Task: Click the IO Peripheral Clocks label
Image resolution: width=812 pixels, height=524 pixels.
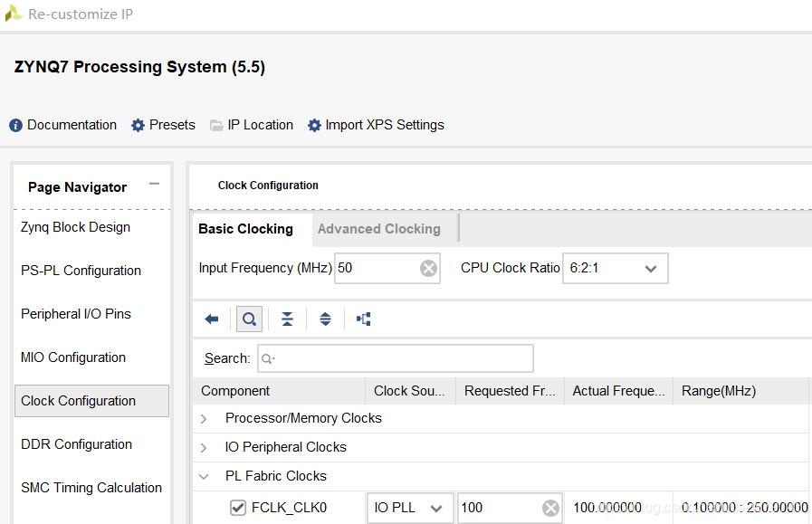Action: coord(285,447)
